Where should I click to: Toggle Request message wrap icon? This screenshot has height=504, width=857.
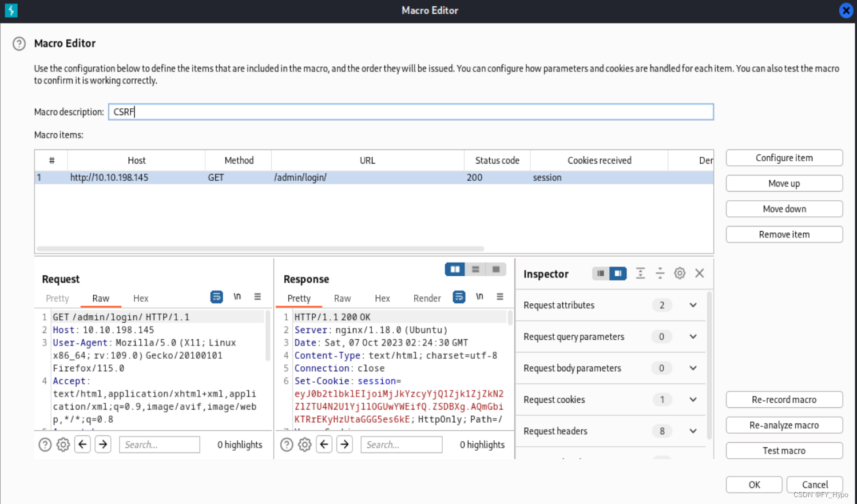click(216, 297)
